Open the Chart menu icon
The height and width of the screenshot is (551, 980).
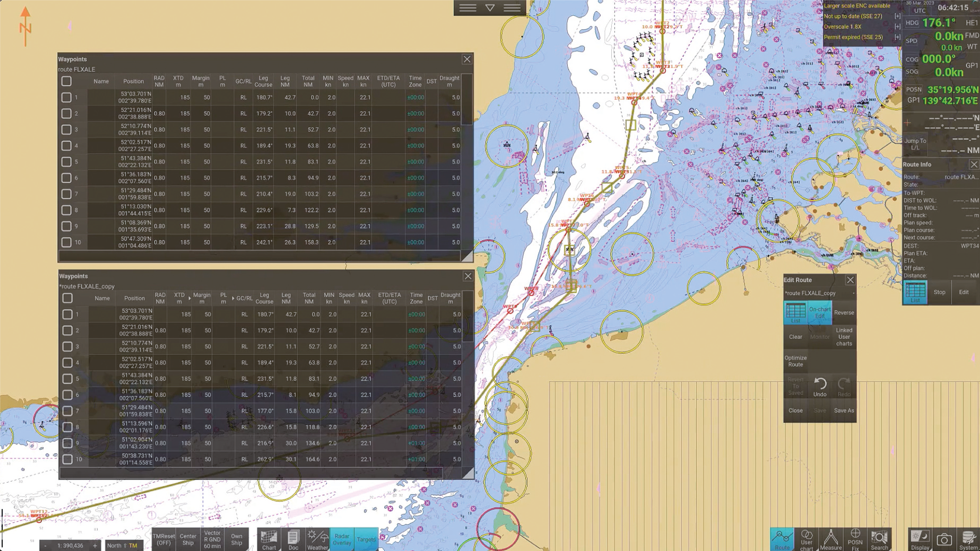(269, 539)
